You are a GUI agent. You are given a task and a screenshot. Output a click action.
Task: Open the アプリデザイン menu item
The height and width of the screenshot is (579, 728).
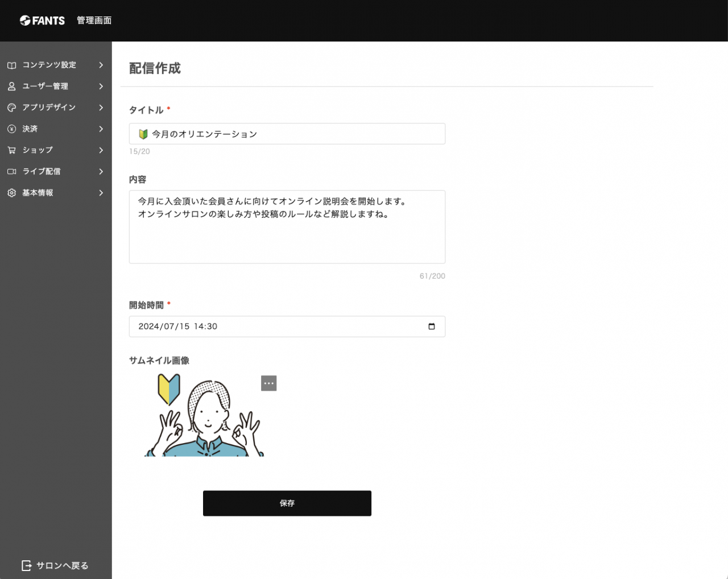(56, 107)
